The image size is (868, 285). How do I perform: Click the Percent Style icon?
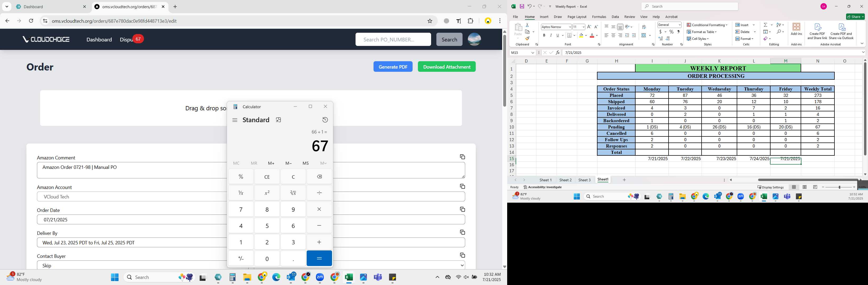(671, 32)
